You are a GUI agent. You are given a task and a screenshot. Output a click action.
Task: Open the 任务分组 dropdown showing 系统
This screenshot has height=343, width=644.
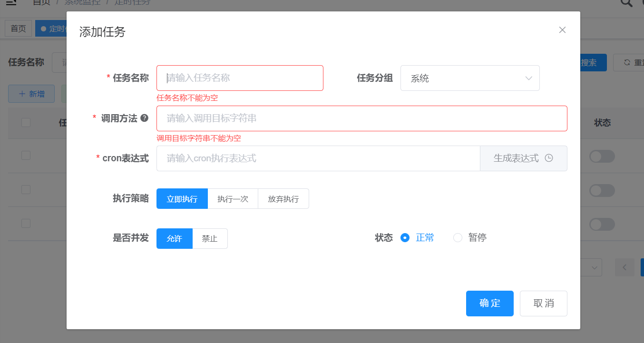tap(470, 78)
